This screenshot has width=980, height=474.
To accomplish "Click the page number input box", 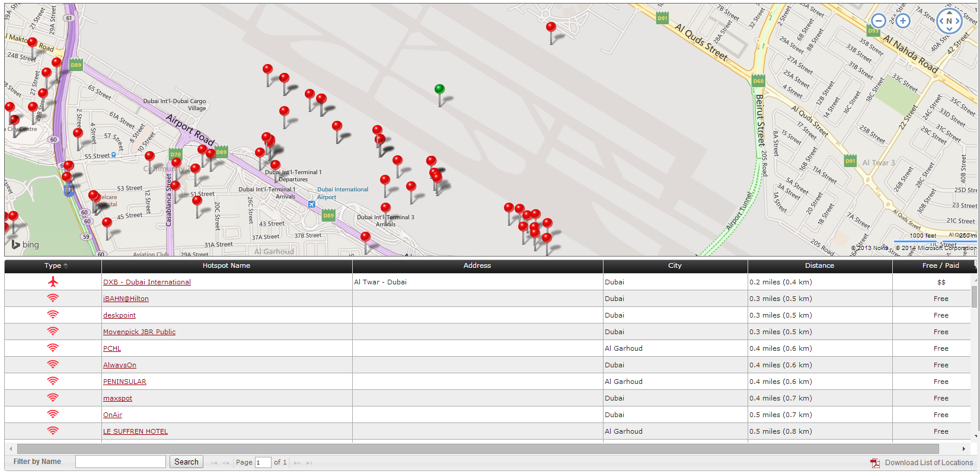I will click(x=263, y=462).
